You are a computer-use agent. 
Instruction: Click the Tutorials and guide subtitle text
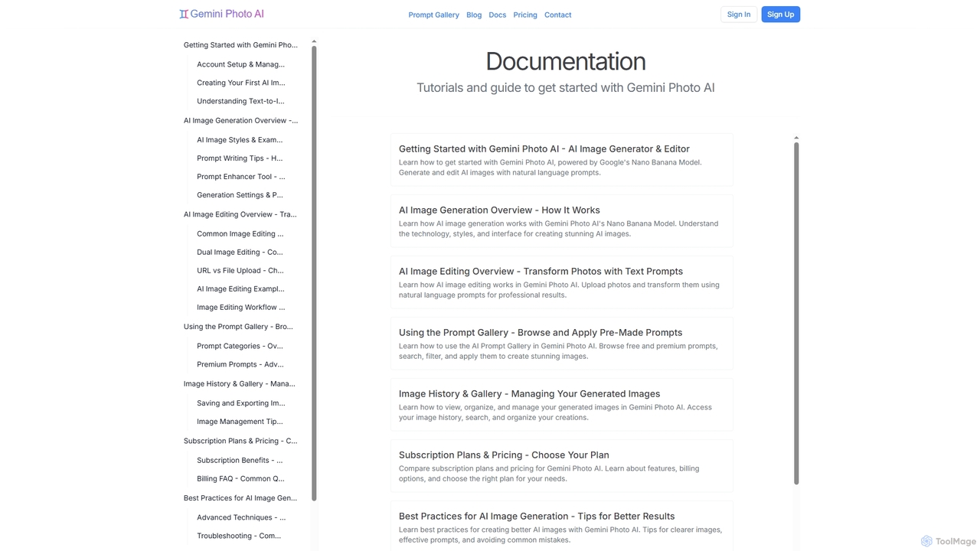tap(566, 87)
